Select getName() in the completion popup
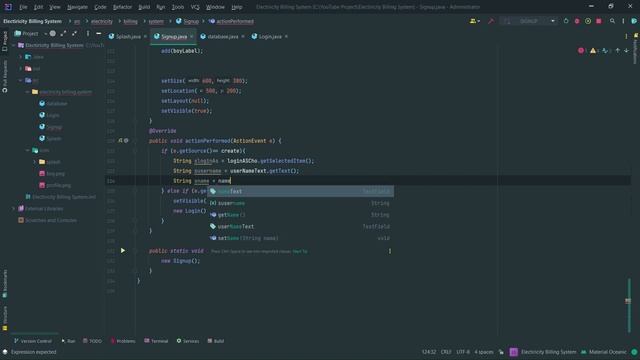Image resolution: width=640 pixels, height=360 pixels. (300, 215)
